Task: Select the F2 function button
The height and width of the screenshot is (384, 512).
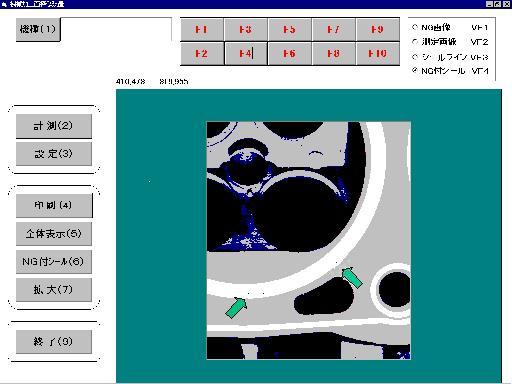Action: pyautogui.click(x=202, y=54)
